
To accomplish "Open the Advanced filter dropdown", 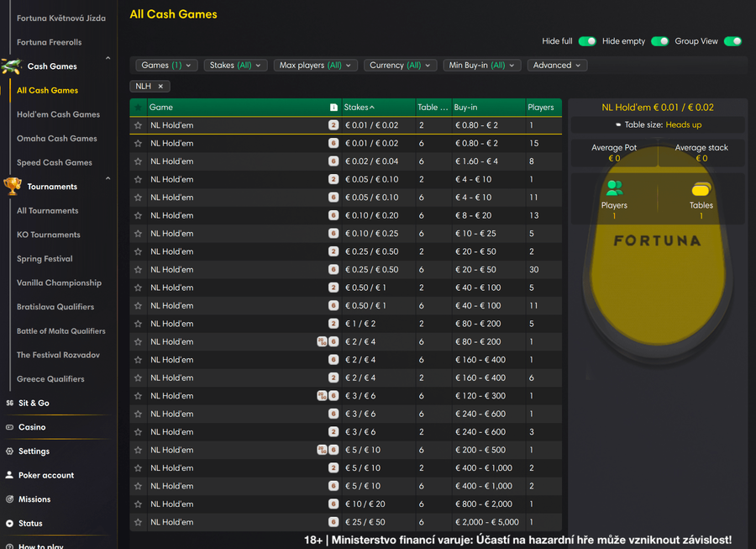I will (557, 65).
